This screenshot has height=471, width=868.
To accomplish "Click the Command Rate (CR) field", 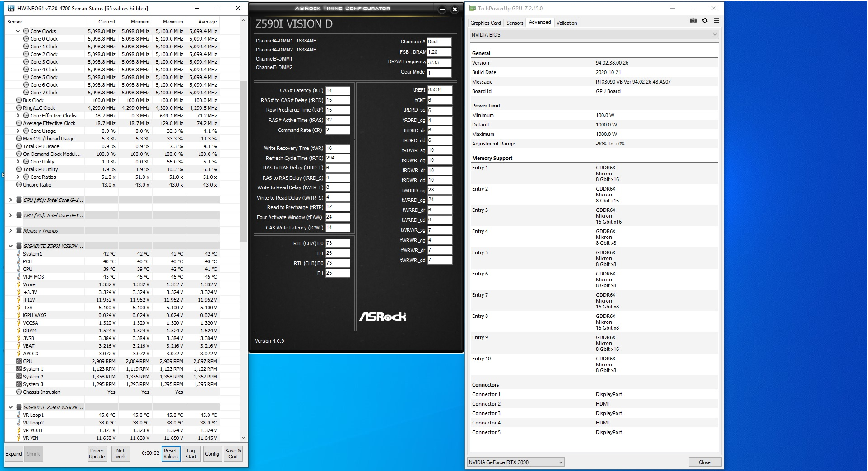I will pos(338,130).
